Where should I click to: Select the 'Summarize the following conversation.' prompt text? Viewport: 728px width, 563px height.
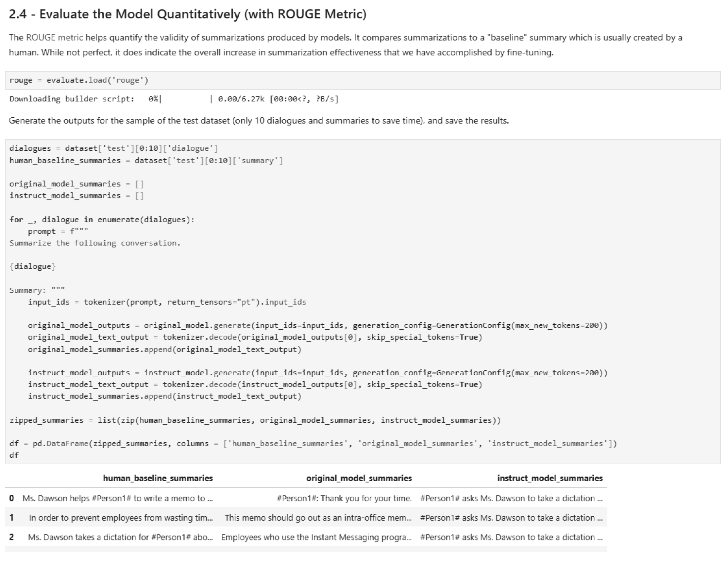(x=95, y=243)
